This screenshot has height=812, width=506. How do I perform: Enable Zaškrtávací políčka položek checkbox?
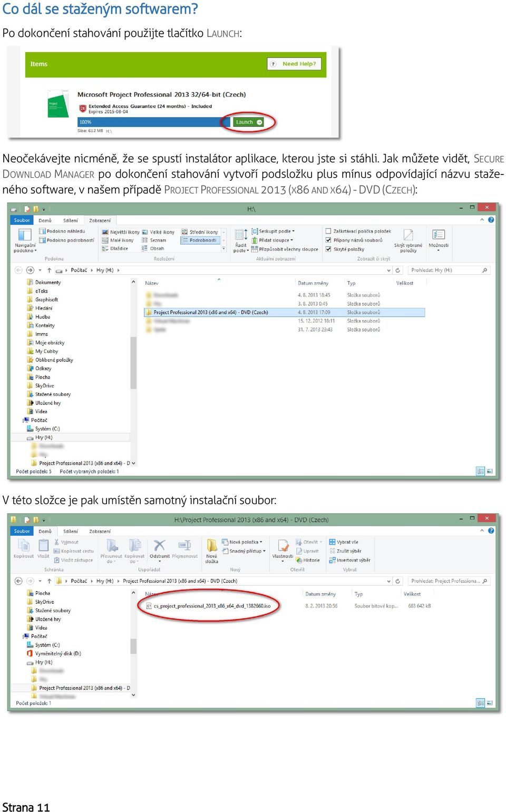coord(328,231)
